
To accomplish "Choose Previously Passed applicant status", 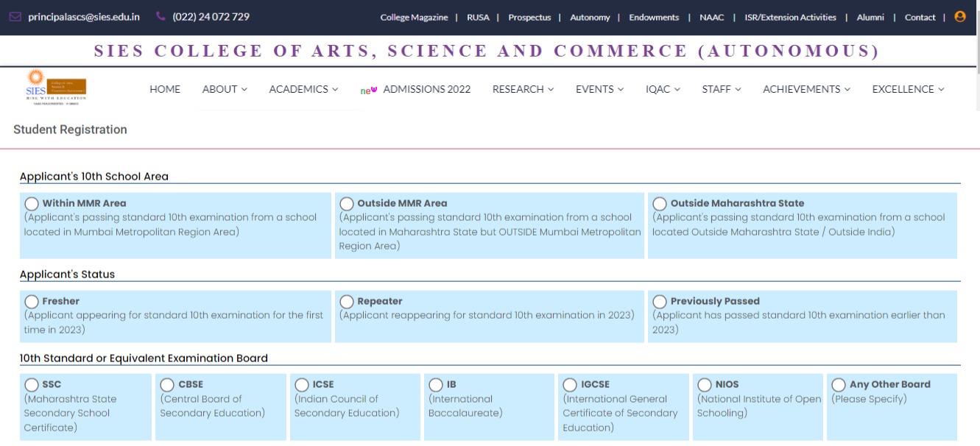I will (660, 302).
